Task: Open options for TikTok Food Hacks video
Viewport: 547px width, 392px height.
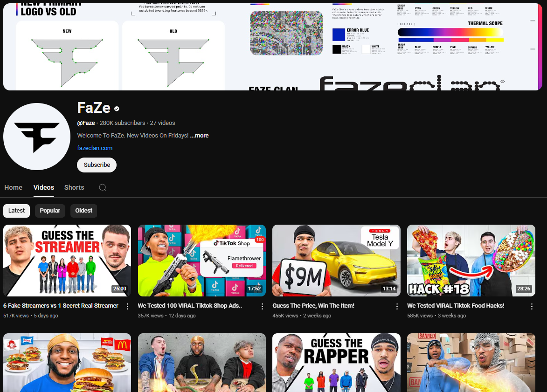Action: pos(532,306)
